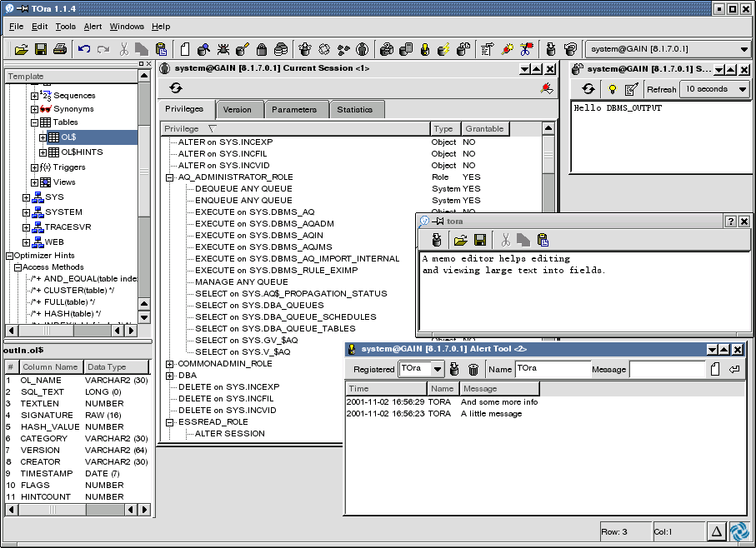
Task: Click the Time column header in Alert Tool
Action: tap(386, 388)
